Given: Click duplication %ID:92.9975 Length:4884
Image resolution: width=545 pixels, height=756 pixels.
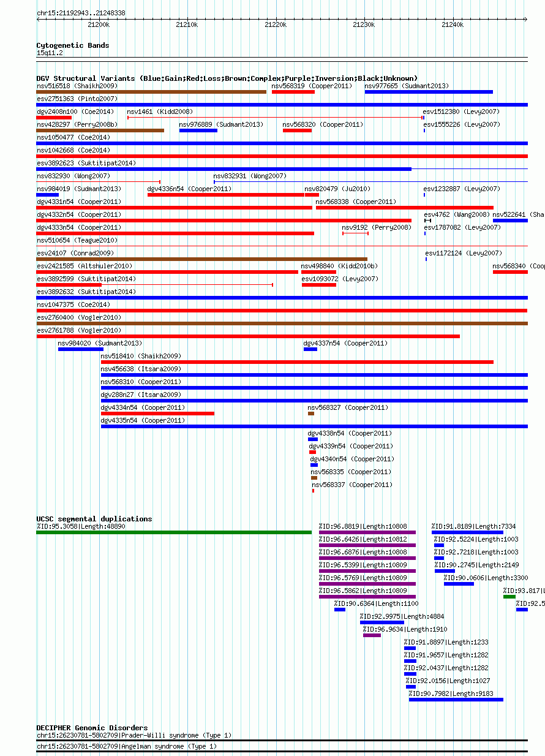Looking at the screenshot, I should tap(402, 616).
